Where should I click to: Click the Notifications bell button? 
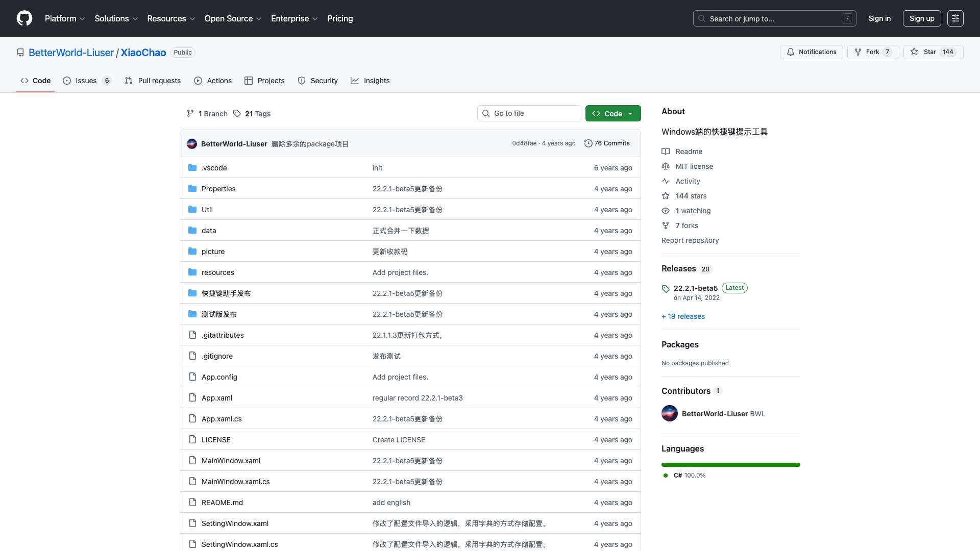(811, 52)
